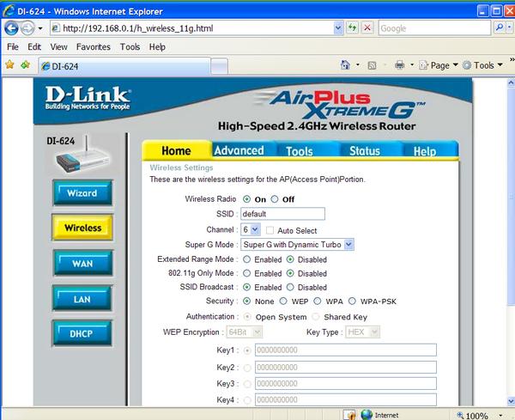Tick the Auto Select channel checkbox

tap(270, 230)
